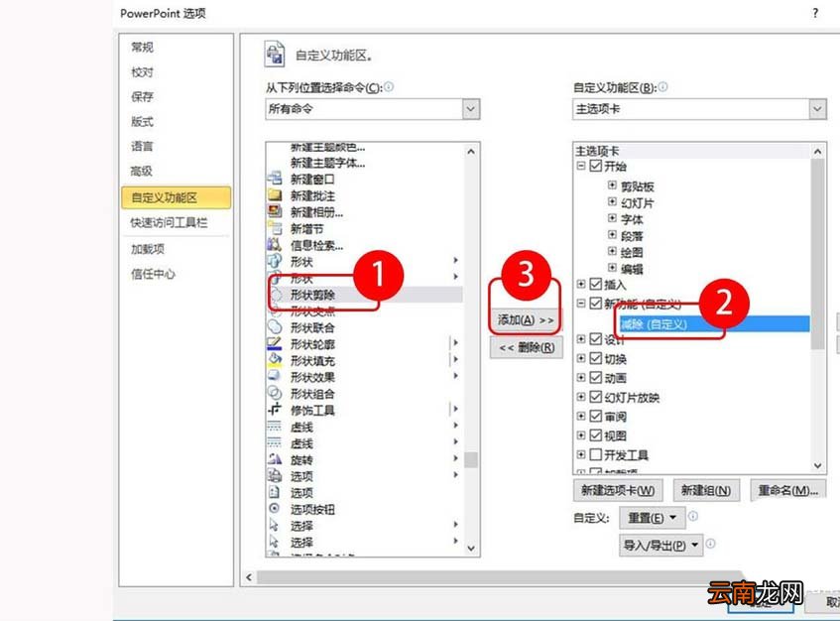
Task: Uncheck the 切换 checkbox
Action: tap(596, 358)
